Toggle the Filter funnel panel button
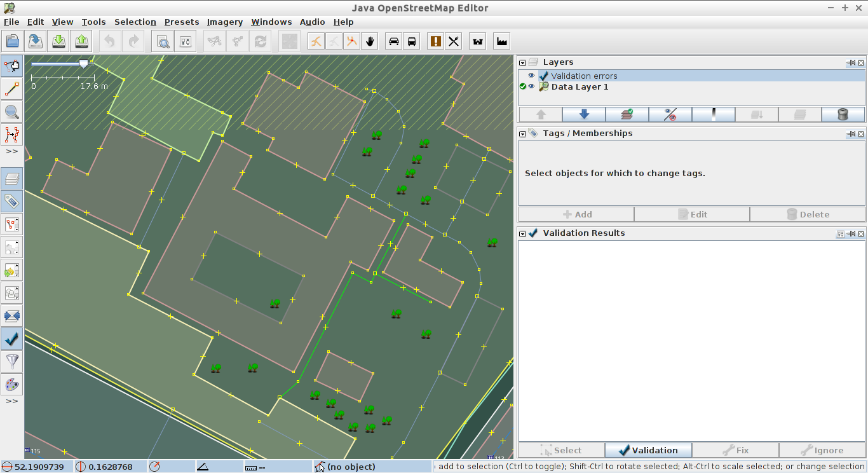Viewport: 868px width, 473px height. click(12, 362)
